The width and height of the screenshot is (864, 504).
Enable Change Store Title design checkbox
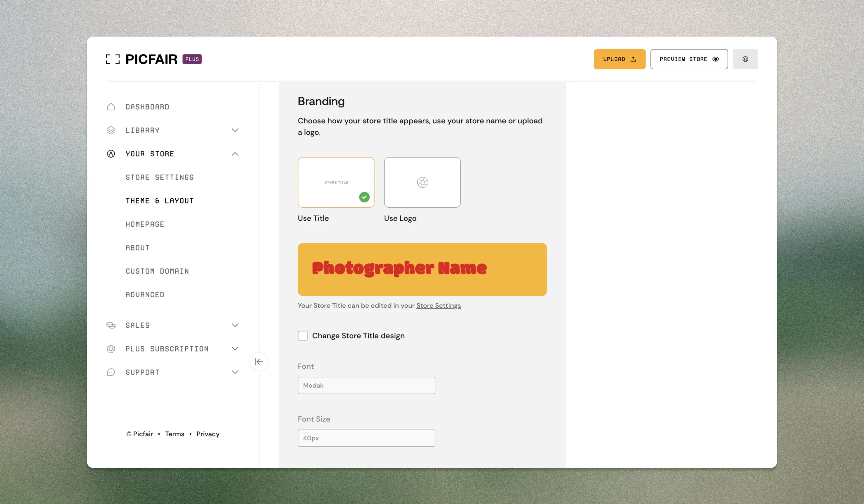(x=302, y=336)
